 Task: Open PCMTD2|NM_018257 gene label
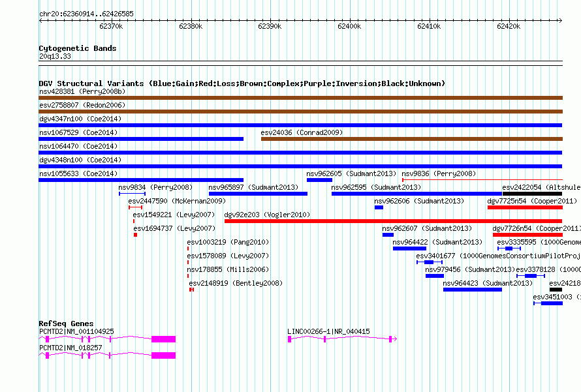click(71, 348)
